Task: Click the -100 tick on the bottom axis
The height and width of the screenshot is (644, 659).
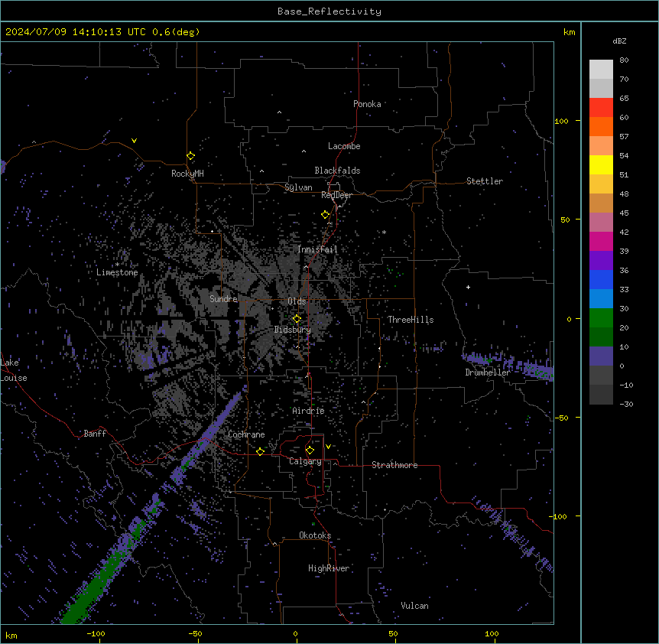Action: coord(96,633)
